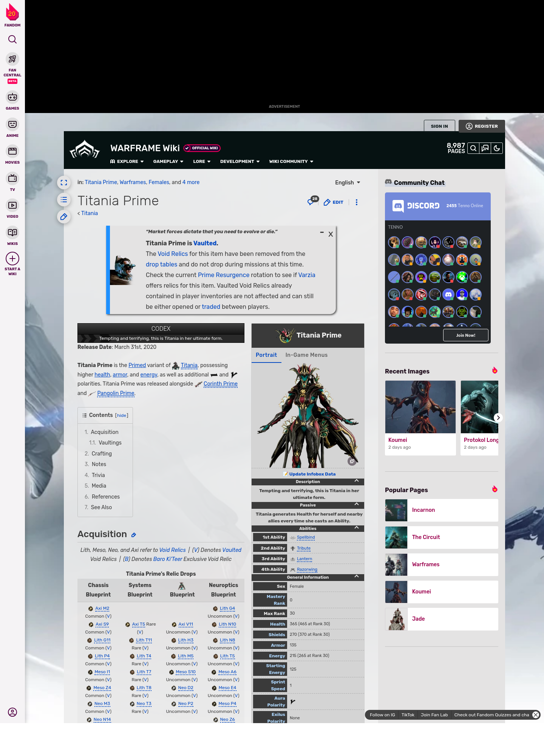Open the Spellbind ability link
The width and height of the screenshot is (544, 756).
point(306,537)
